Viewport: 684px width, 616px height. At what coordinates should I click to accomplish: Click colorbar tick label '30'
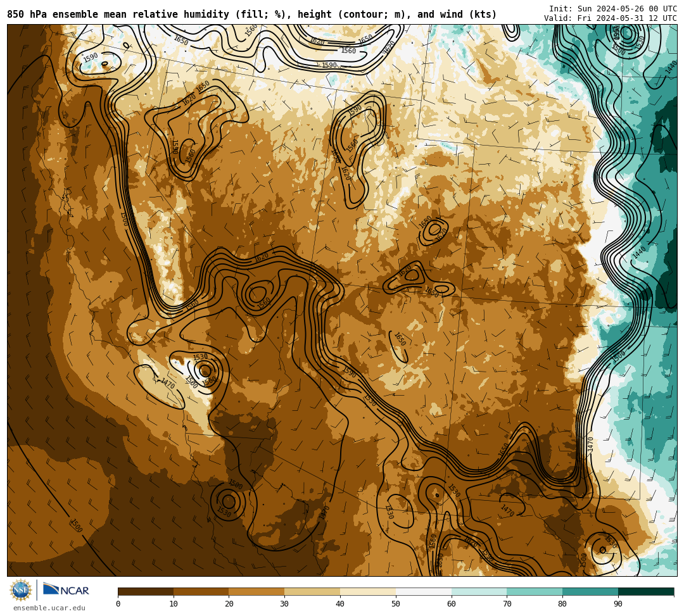click(284, 604)
